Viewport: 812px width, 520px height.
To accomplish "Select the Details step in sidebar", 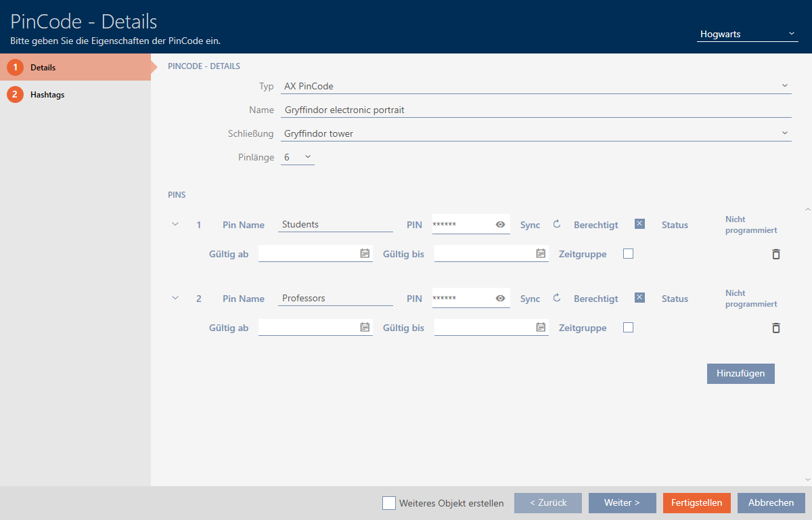I will pos(43,68).
